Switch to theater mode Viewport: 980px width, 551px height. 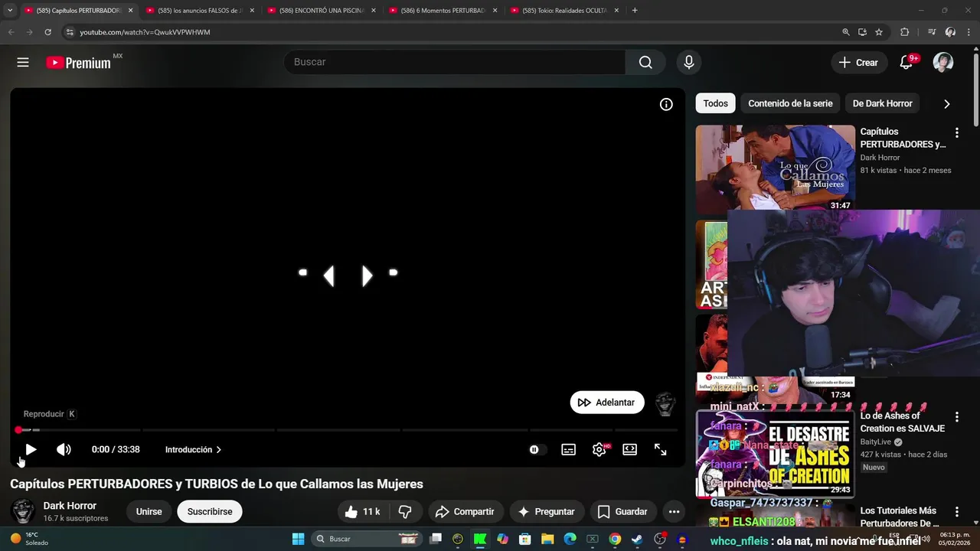630,449
